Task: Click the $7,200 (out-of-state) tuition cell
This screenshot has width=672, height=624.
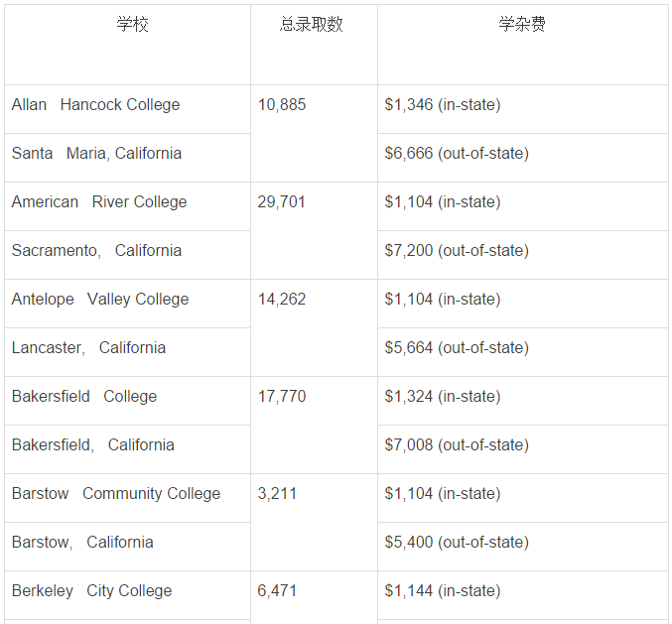Action: (523, 255)
